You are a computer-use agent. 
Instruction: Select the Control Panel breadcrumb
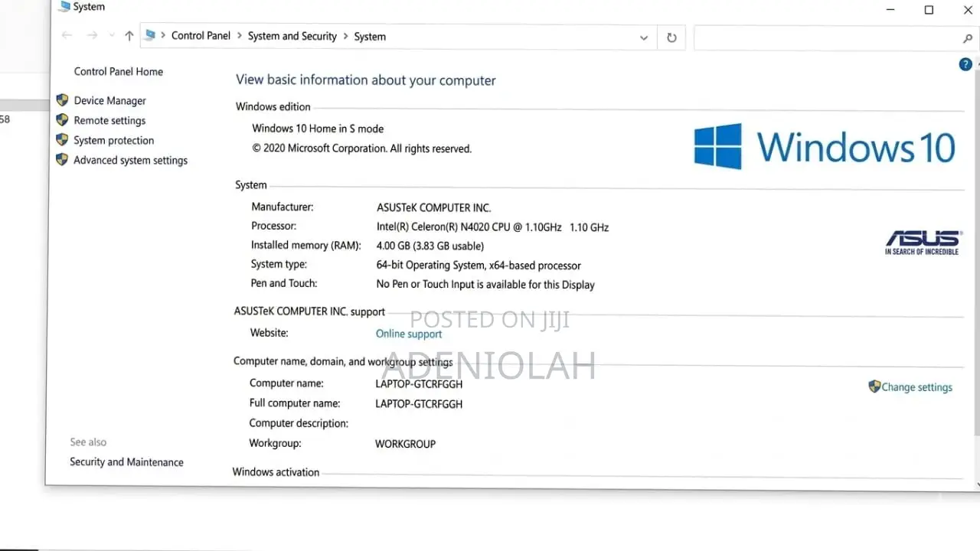pyautogui.click(x=201, y=36)
